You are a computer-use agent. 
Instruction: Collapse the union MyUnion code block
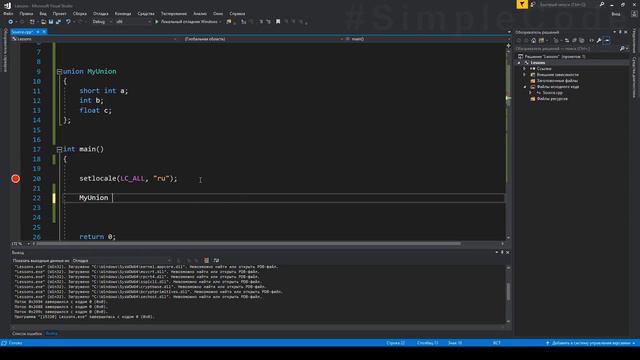click(x=59, y=71)
